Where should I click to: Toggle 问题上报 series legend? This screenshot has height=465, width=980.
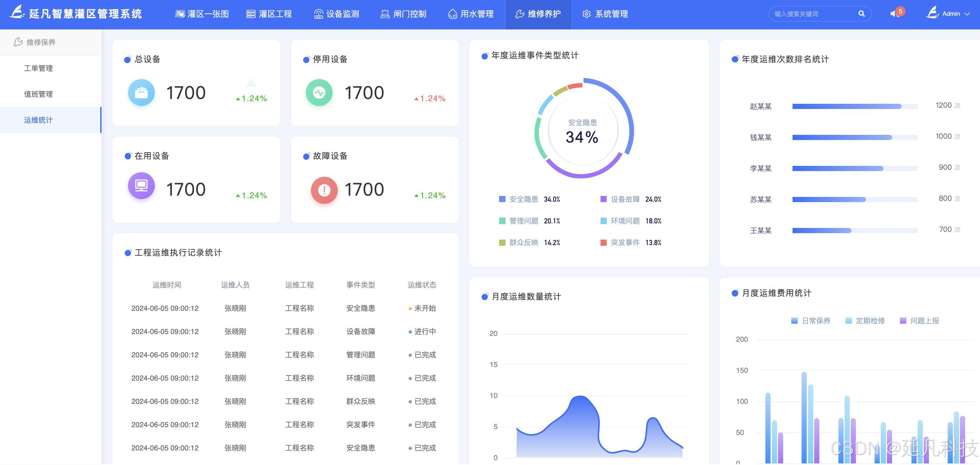919,321
